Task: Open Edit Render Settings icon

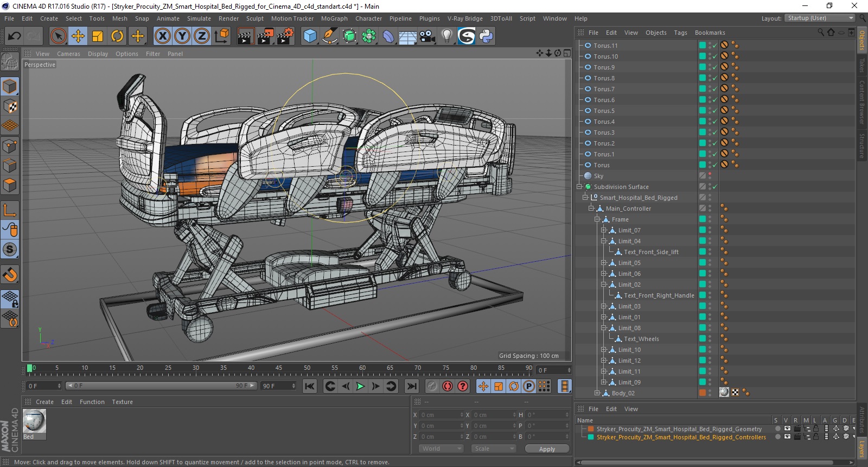Action: pyautogui.click(x=285, y=36)
